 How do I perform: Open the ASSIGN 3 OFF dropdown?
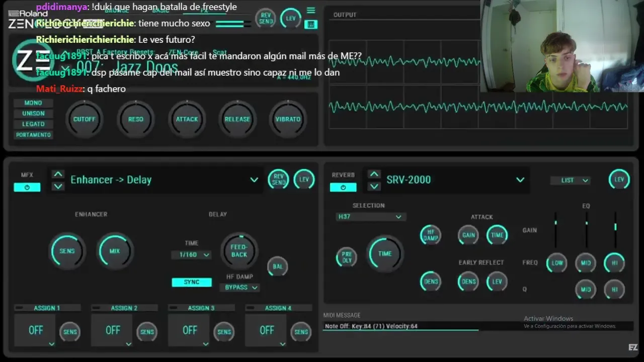[189, 330]
